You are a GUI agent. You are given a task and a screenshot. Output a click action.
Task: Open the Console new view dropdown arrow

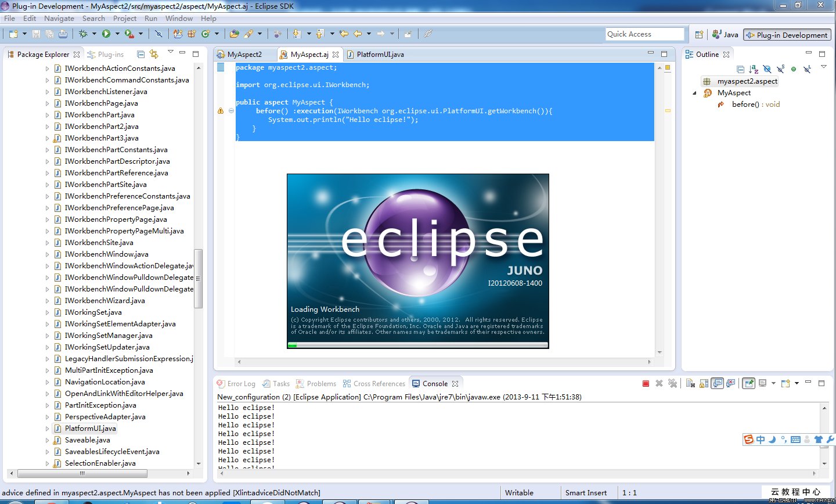(797, 383)
